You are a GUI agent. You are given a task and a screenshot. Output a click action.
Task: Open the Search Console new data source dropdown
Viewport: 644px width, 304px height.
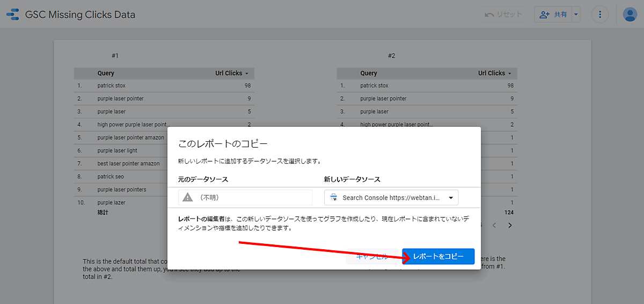[x=391, y=198]
